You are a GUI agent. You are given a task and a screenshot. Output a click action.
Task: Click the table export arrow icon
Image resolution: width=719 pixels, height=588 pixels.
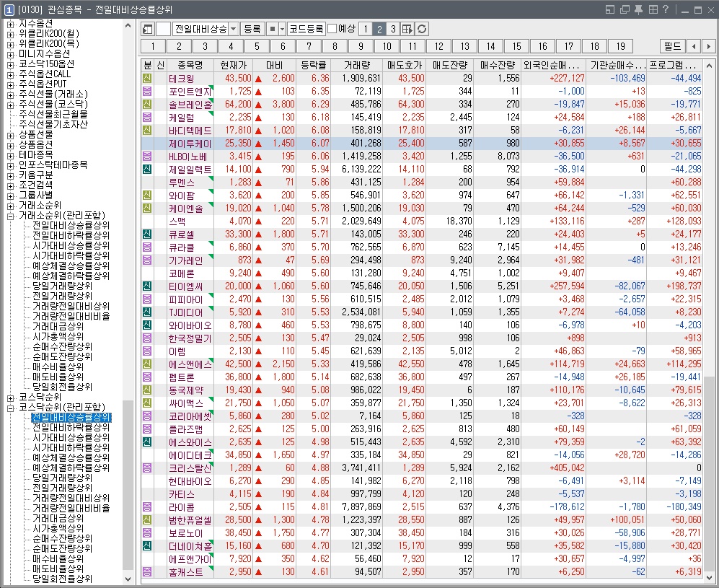pyautogui.click(x=407, y=30)
